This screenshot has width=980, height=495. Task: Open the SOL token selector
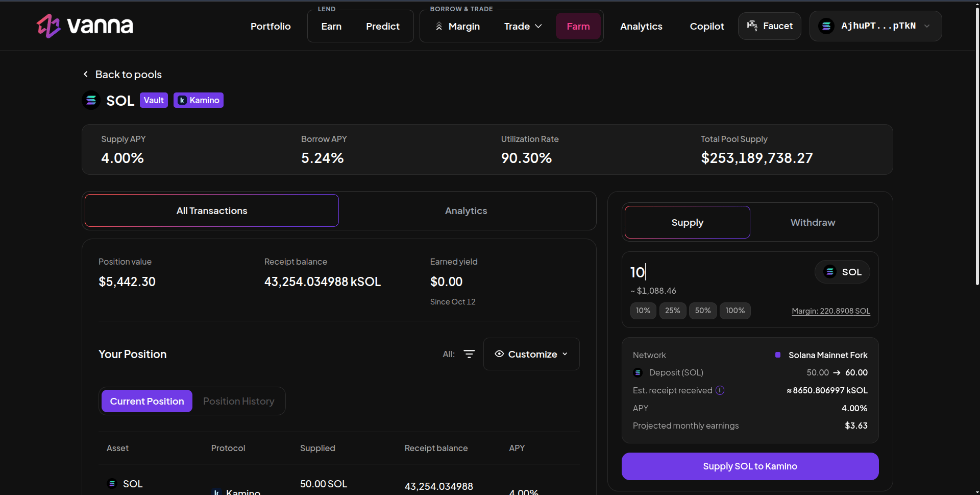pos(842,272)
